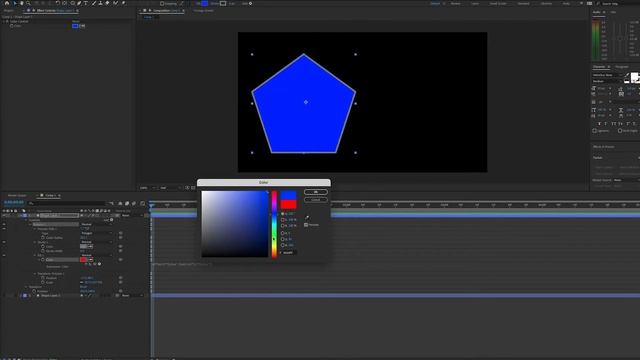The width and height of the screenshot is (640, 360).
Task: Click Reset for the Color Control effect
Action: [76, 21]
